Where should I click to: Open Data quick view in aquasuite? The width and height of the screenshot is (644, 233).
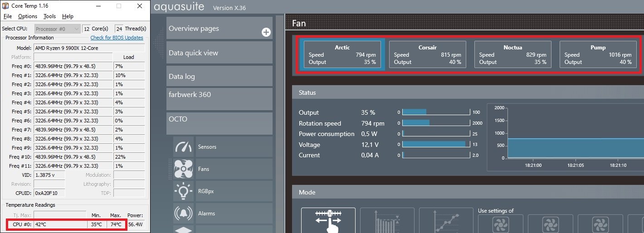(x=220, y=53)
